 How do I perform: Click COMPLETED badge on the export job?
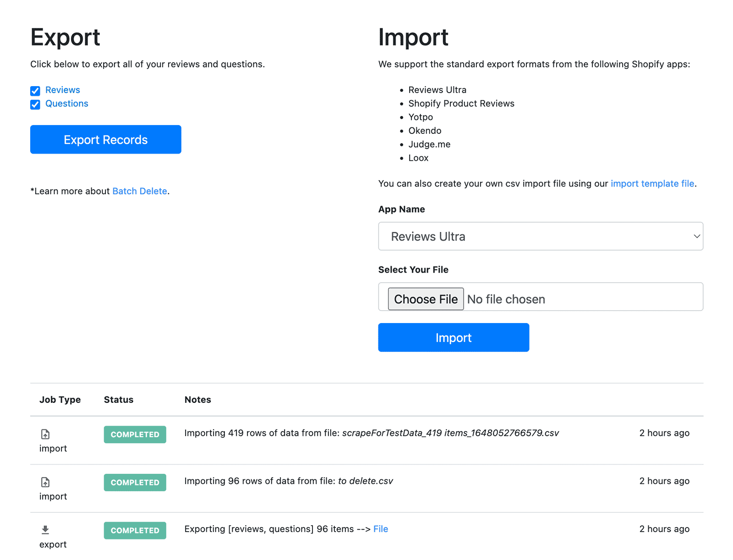tap(135, 530)
